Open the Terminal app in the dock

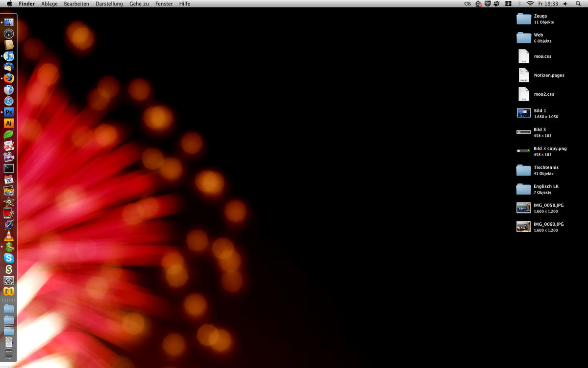pyautogui.click(x=9, y=168)
